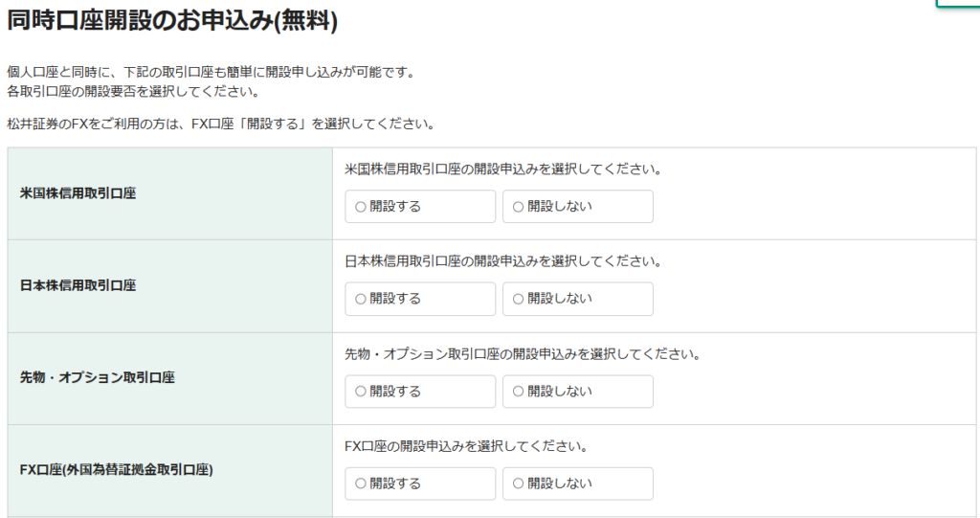980x518 pixels.
Task: Click the 米国株信用取引口座 row label
Action: (78, 193)
